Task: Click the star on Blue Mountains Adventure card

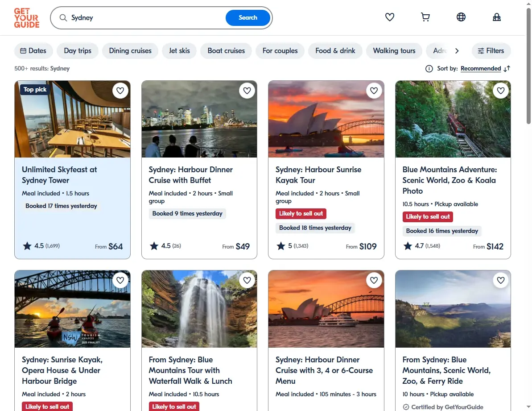Action: pos(408,246)
